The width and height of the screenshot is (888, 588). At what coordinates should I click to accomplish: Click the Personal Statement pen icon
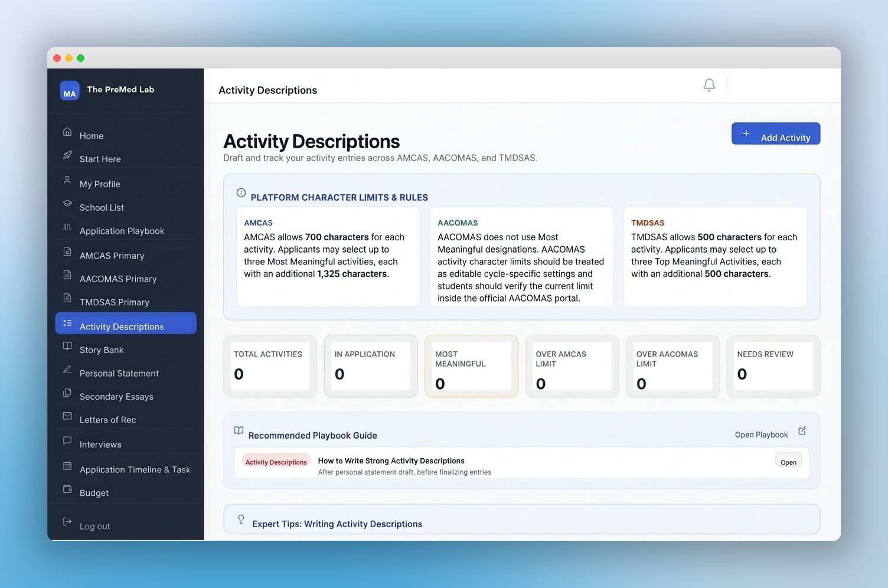tap(67, 370)
